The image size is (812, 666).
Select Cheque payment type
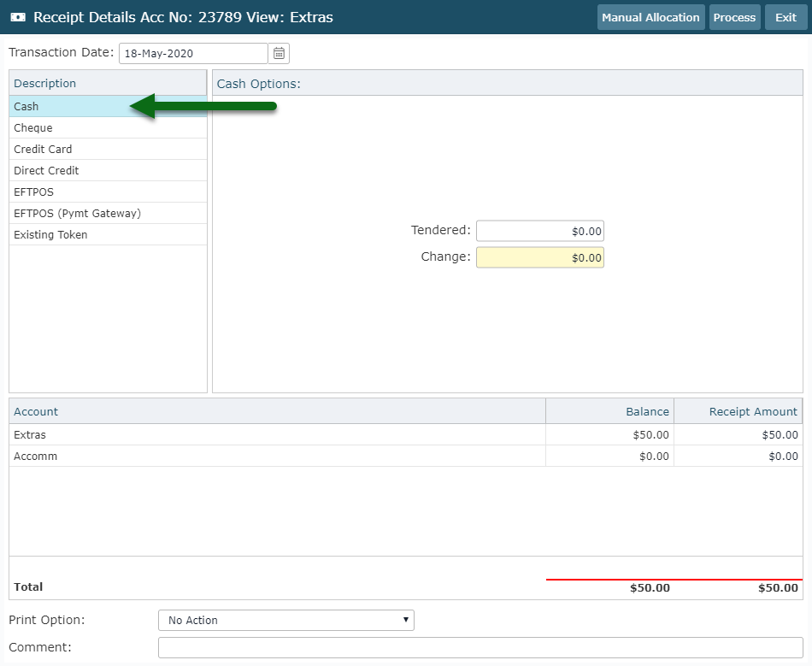(108, 128)
